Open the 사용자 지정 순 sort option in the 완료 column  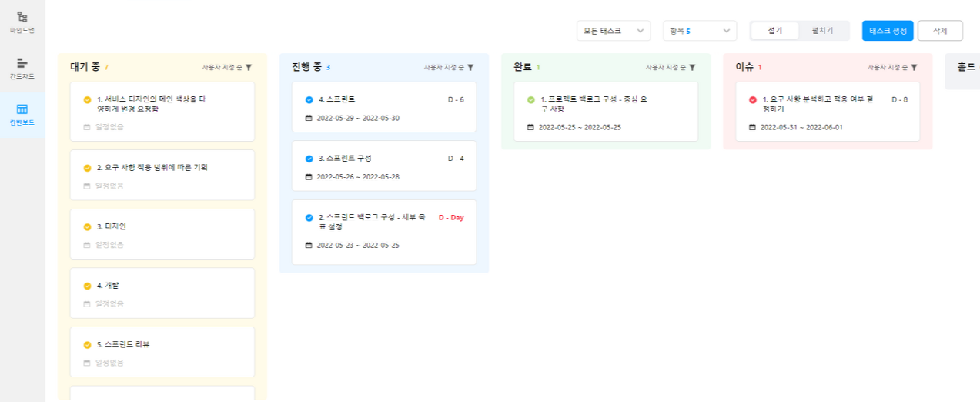(666, 68)
